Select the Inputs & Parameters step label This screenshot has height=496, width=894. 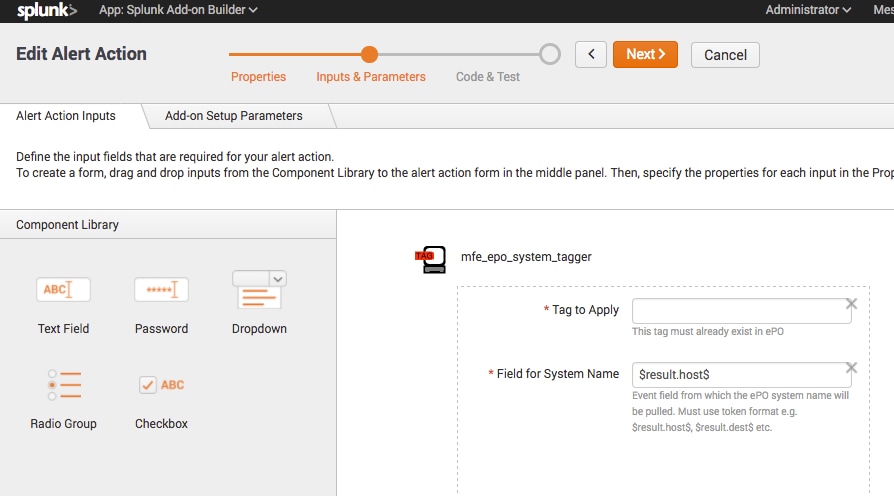(x=371, y=76)
